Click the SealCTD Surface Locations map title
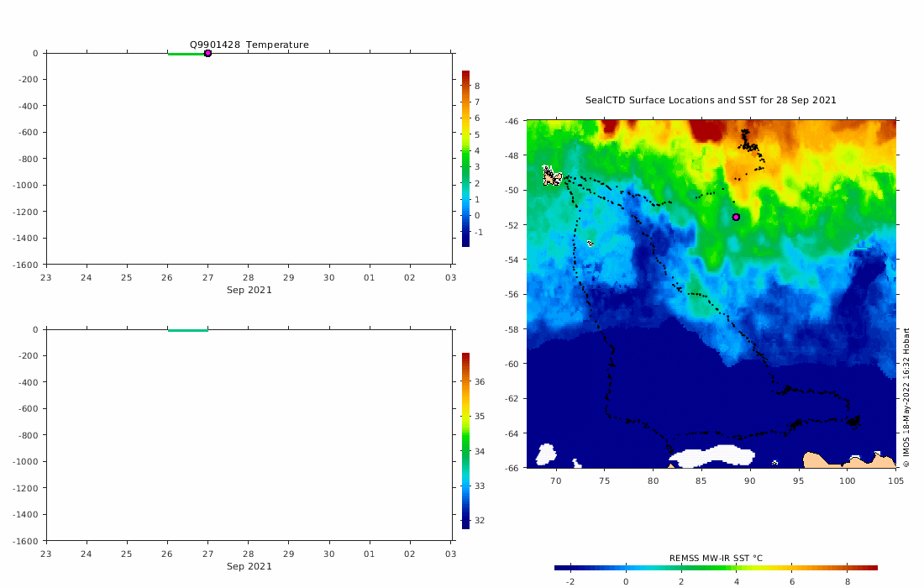Image resolution: width=924 pixels, height=588 pixels. [711, 100]
